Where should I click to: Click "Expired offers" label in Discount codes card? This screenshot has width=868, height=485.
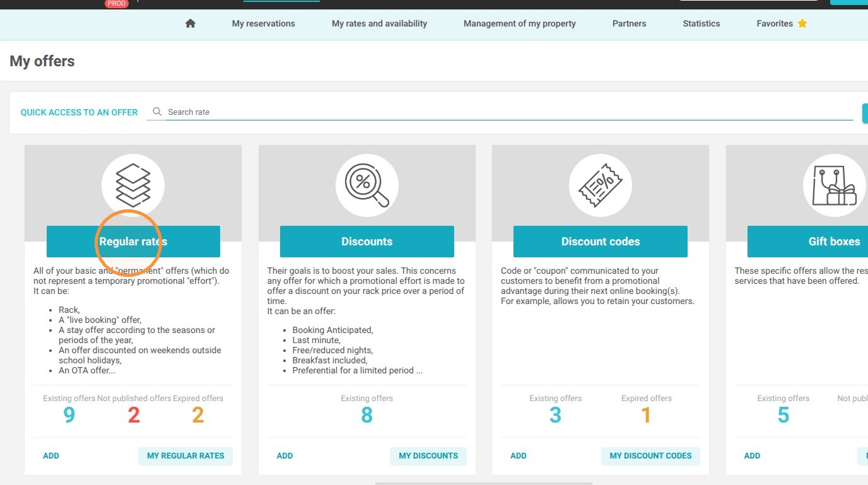click(x=647, y=399)
